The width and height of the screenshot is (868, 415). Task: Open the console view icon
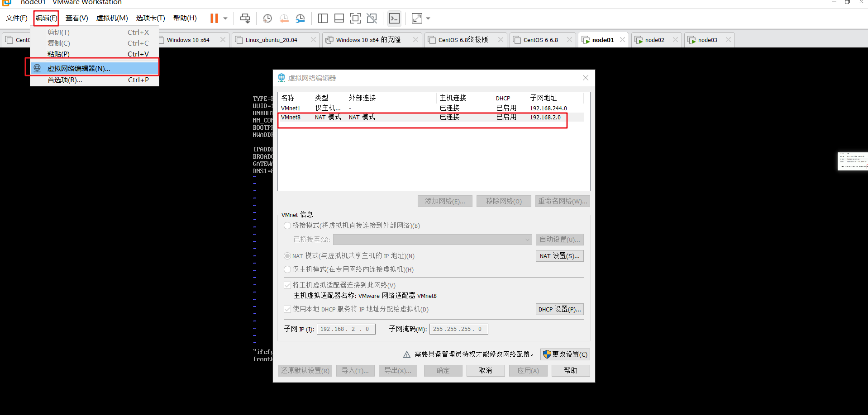395,18
